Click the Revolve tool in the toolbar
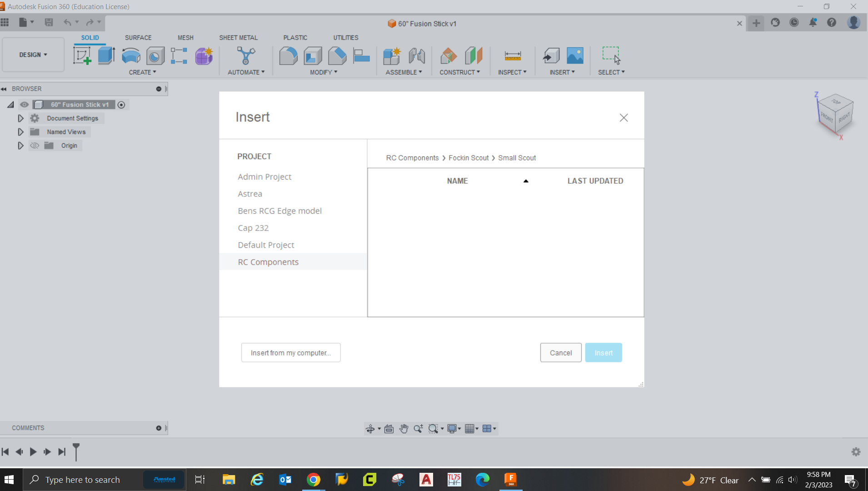The image size is (868, 491). coord(131,56)
